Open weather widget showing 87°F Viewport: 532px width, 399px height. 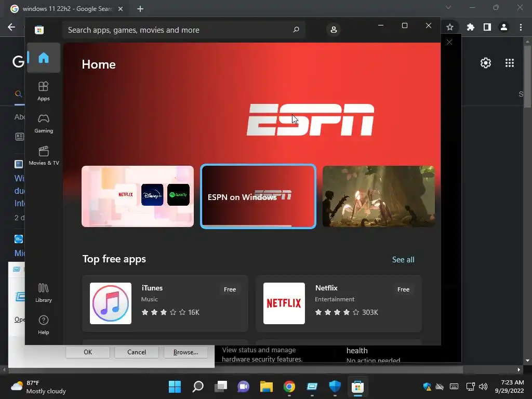(38, 387)
